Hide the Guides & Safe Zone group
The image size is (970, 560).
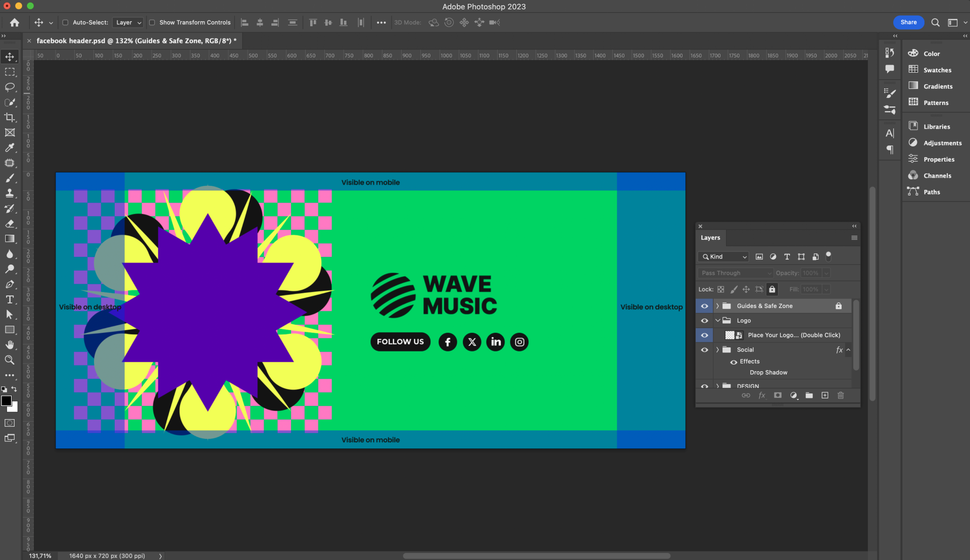(x=704, y=306)
